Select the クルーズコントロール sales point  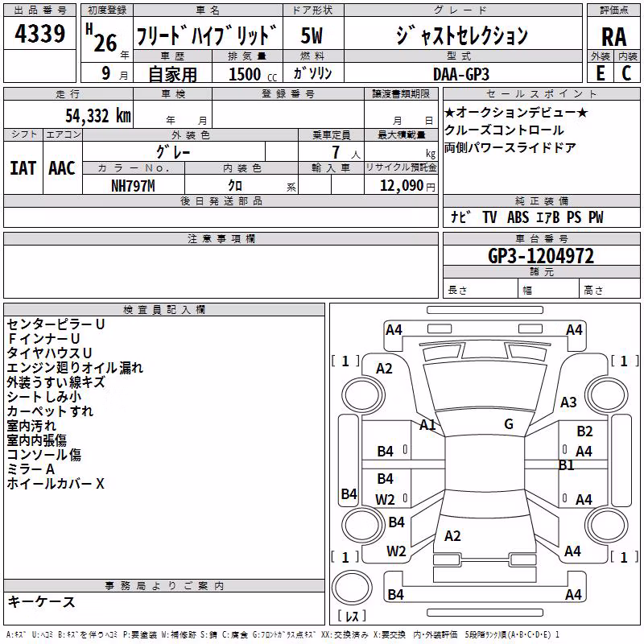click(504, 130)
